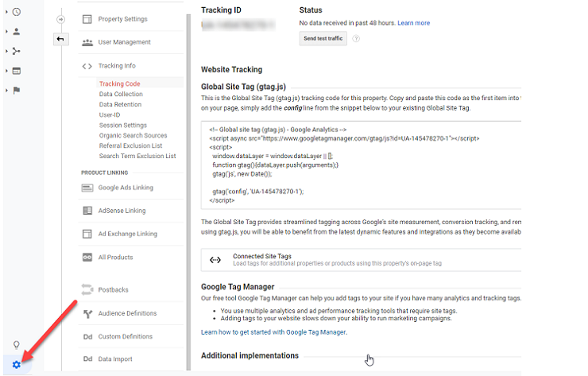Click inside the gtag.js code snippet box
The height and width of the screenshot is (376, 588).
(361, 165)
